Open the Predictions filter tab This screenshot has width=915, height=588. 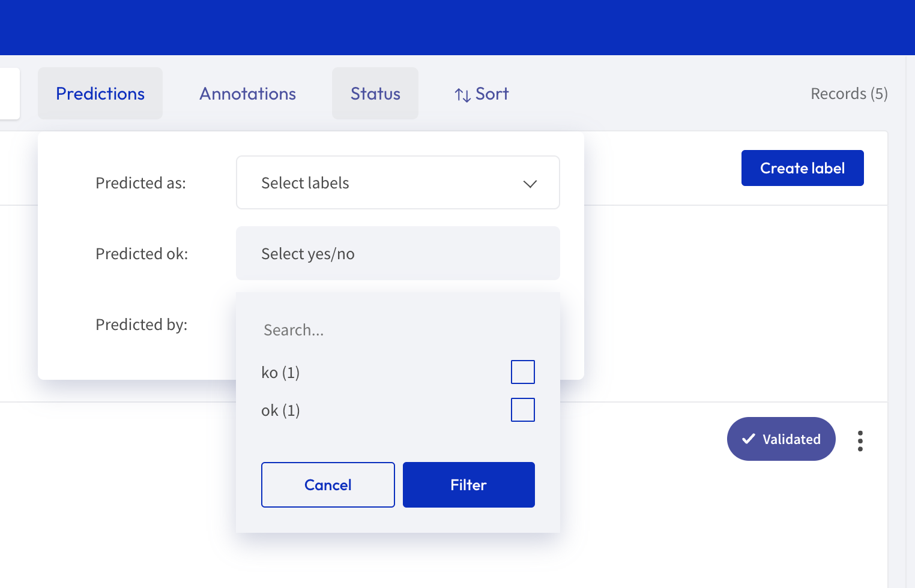[100, 94]
